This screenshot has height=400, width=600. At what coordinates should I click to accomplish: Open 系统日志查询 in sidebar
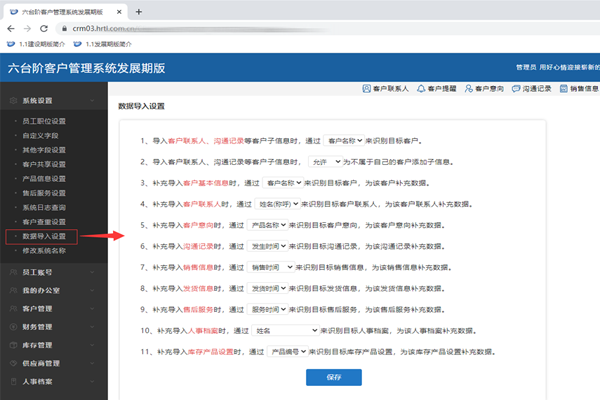[x=44, y=207]
